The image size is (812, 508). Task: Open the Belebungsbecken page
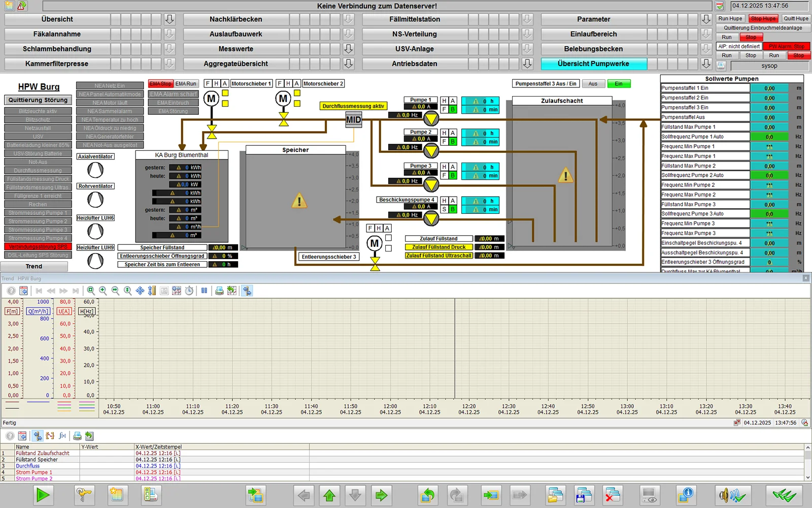click(593, 49)
